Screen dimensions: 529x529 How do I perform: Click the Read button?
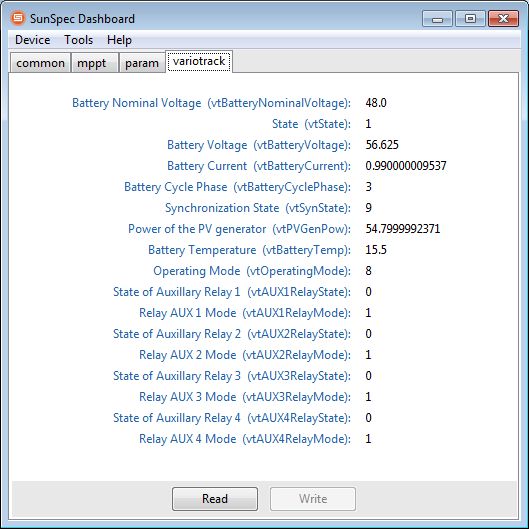215,499
